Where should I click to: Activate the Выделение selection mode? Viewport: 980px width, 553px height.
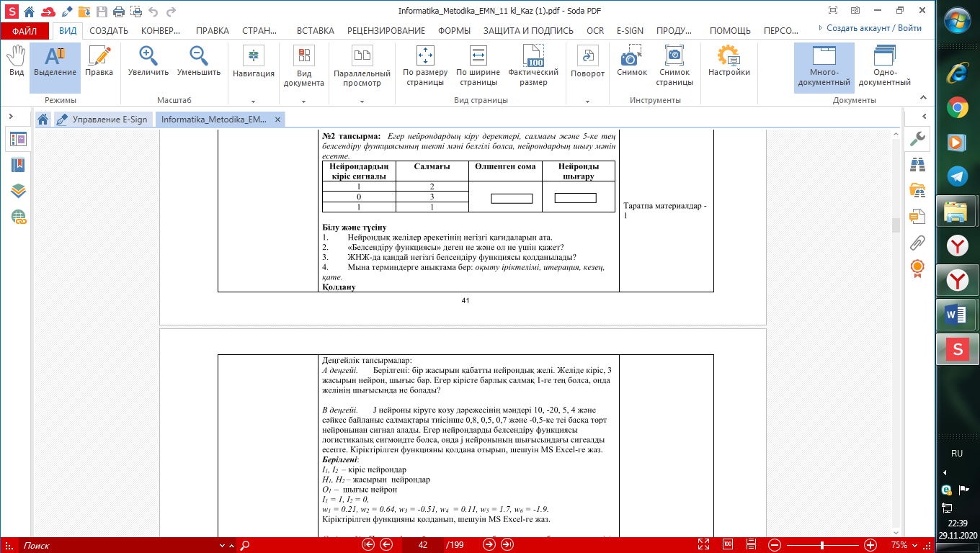(55, 61)
